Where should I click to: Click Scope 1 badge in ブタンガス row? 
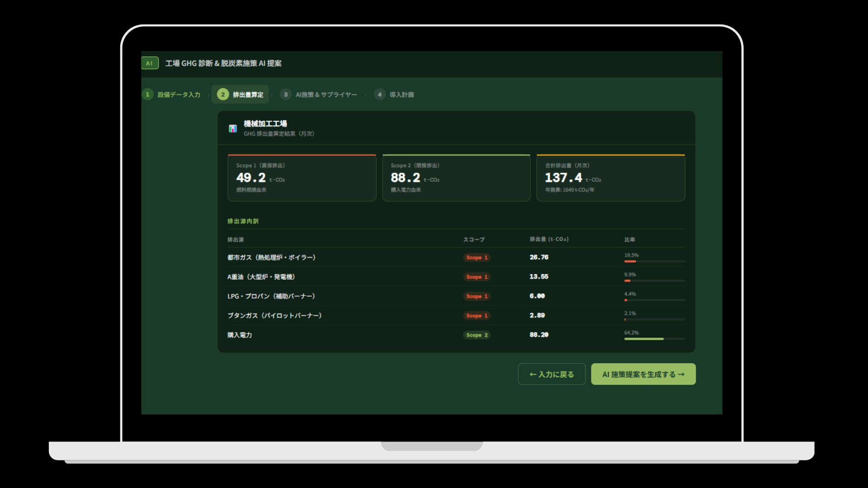coord(477,316)
